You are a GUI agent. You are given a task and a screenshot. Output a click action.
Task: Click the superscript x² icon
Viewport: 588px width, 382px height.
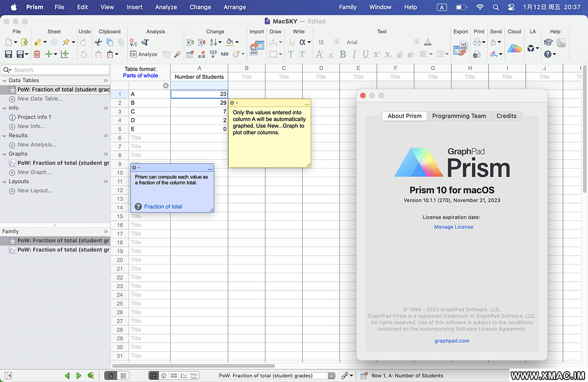[377, 54]
